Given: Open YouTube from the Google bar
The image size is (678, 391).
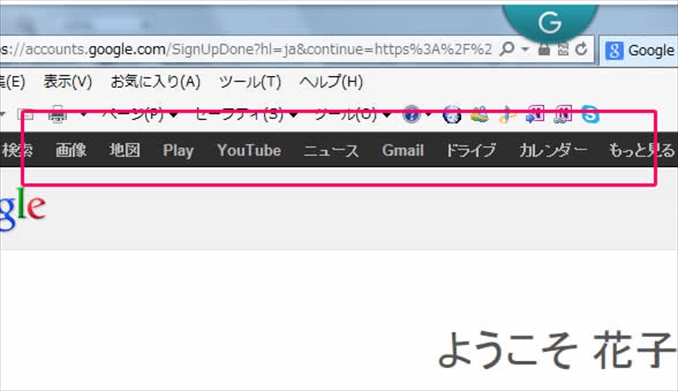Looking at the screenshot, I should (249, 150).
